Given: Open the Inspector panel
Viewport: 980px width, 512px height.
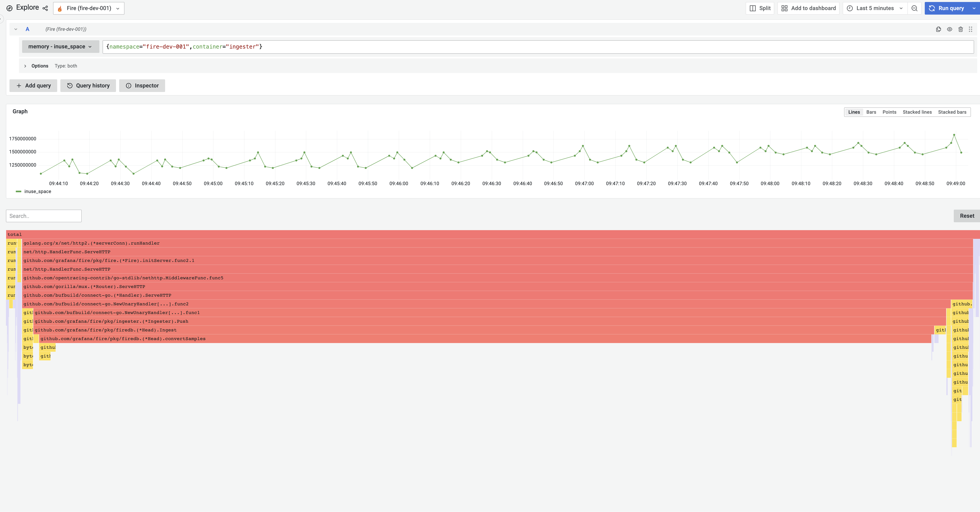Looking at the screenshot, I should click(x=142, y=85).
